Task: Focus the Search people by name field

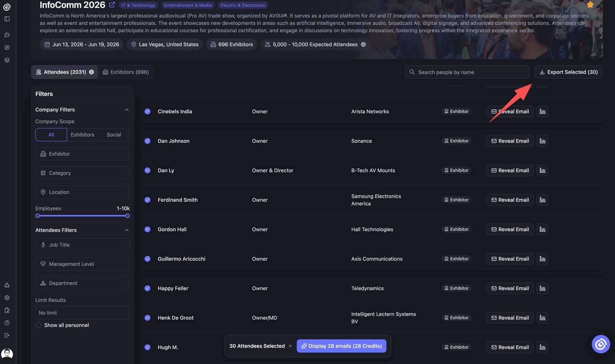Action: tap(467, 72)
